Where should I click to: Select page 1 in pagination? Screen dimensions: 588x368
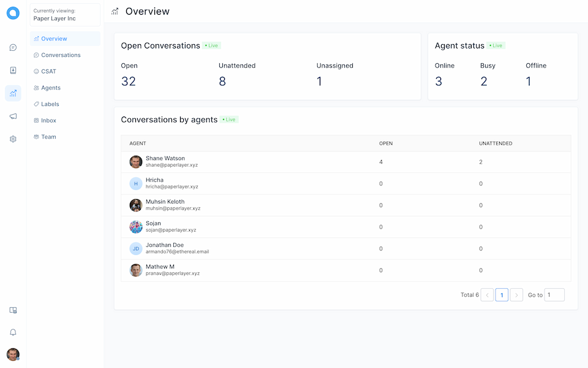(x=502, y=295)
